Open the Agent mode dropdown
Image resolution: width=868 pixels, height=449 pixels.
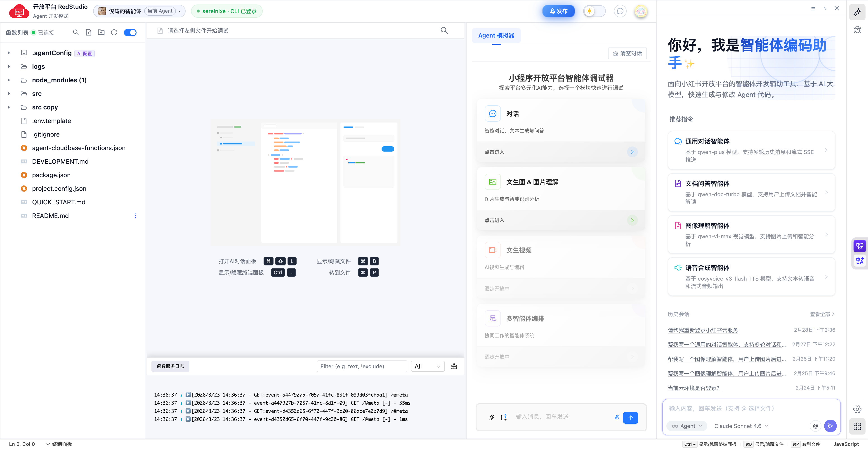coord(686,426)
